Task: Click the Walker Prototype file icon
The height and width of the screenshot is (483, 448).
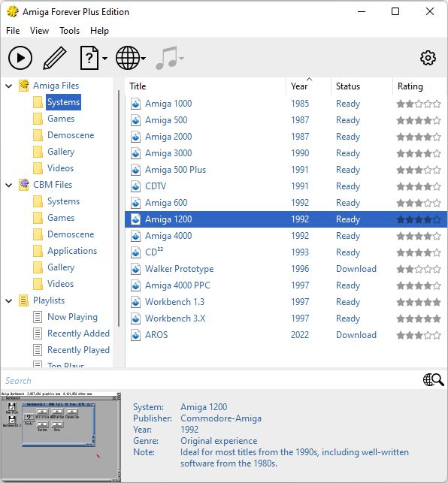Action: (135, 269)
